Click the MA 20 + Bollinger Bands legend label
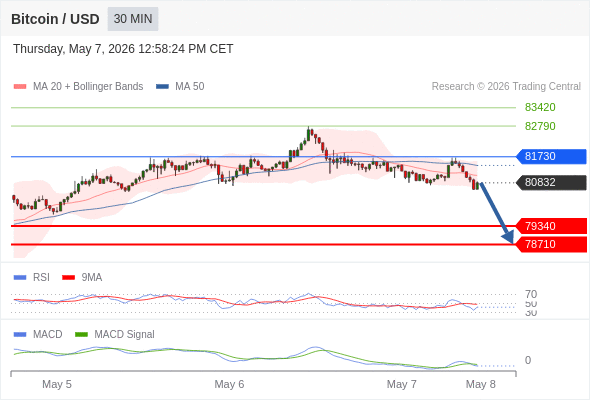Image resolution: width=590 pixels, height=400 pixels. (88, 87)
